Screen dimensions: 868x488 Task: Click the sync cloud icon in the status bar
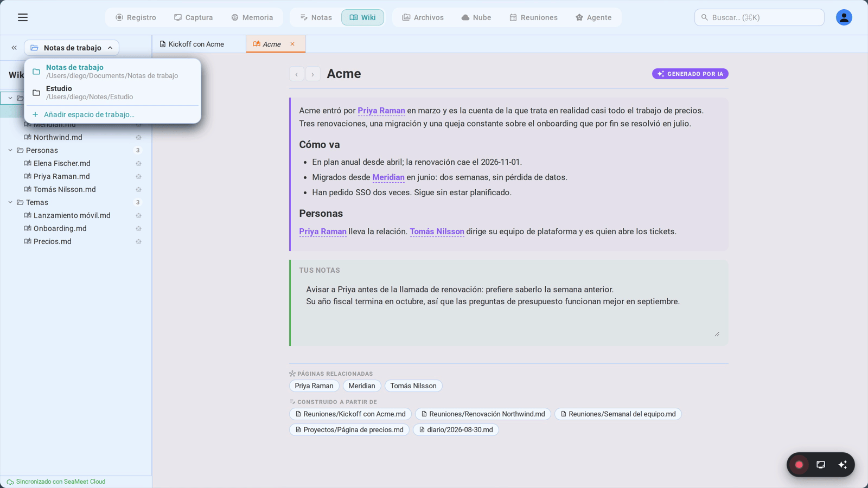coord(10,482)
